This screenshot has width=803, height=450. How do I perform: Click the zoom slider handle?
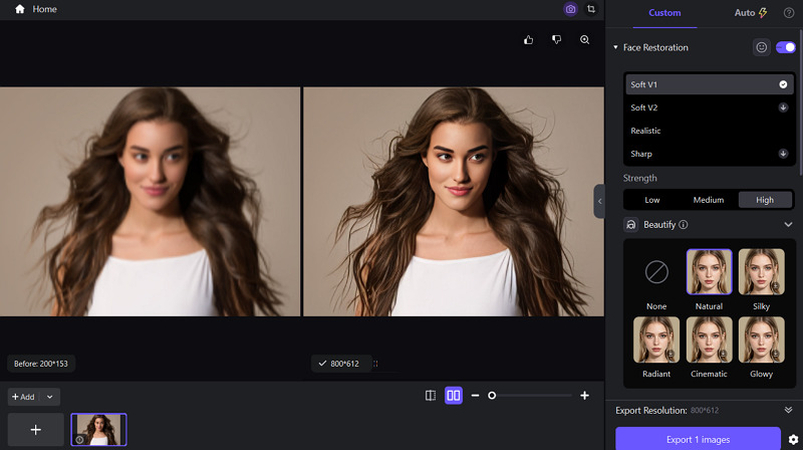pos(492,396)
